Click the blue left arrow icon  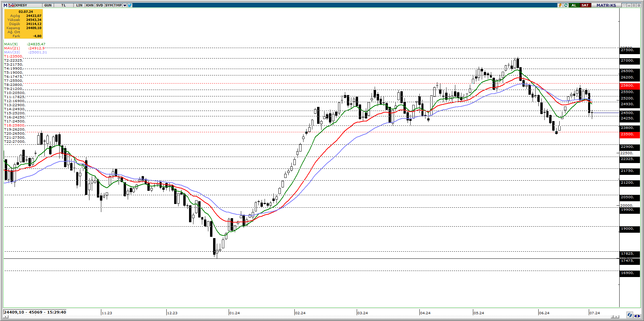click(x=635, y=316)
